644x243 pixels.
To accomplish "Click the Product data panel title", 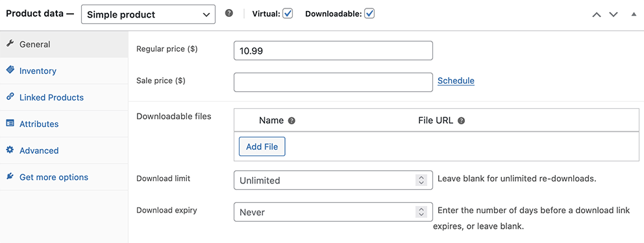I will (40, 14).
